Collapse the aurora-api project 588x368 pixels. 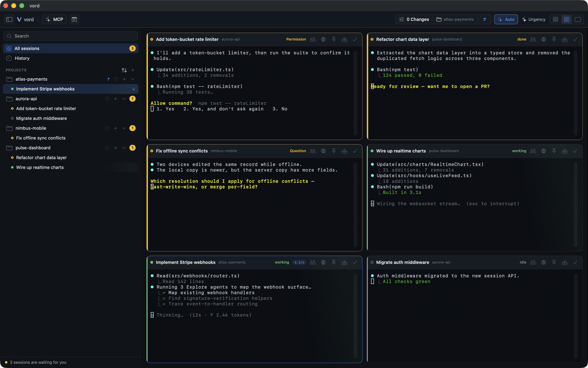[x=124, y=99]
